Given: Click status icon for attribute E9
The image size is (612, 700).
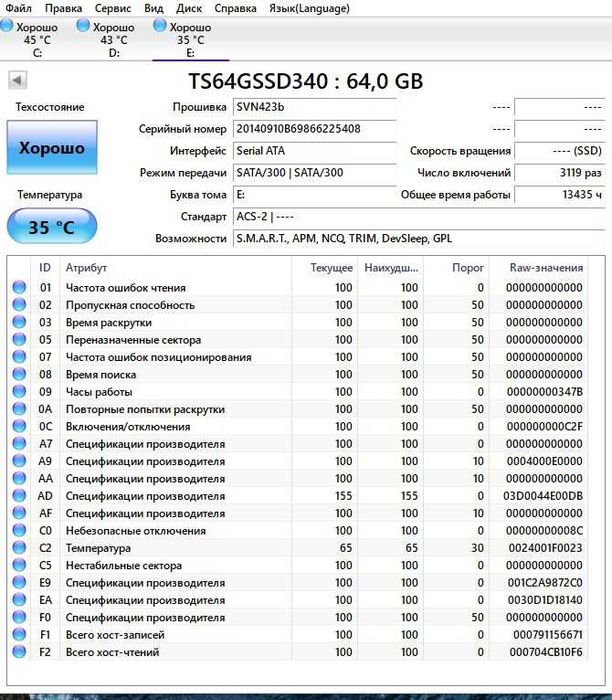Looking at the screenshot, I should (x=19, y=582).
